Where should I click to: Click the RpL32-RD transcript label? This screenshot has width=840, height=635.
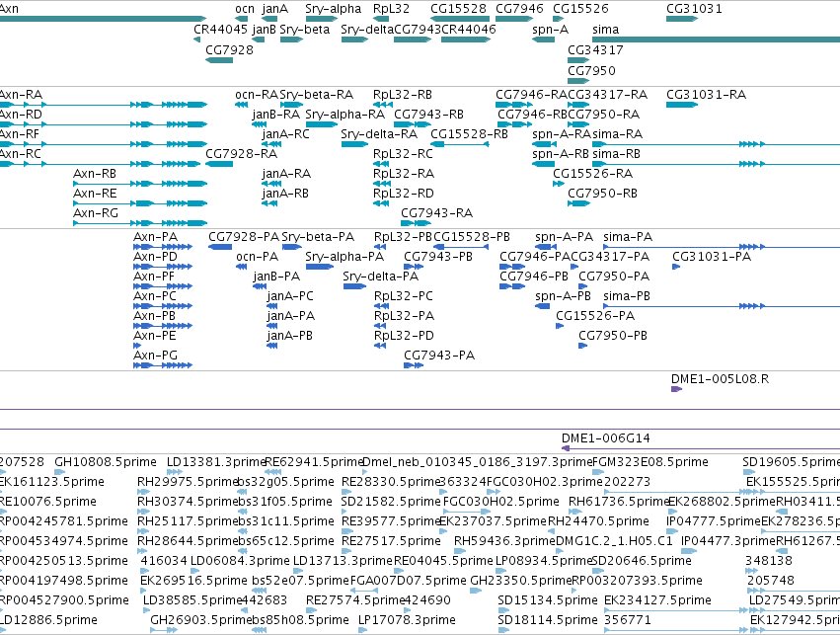[404, 194]
